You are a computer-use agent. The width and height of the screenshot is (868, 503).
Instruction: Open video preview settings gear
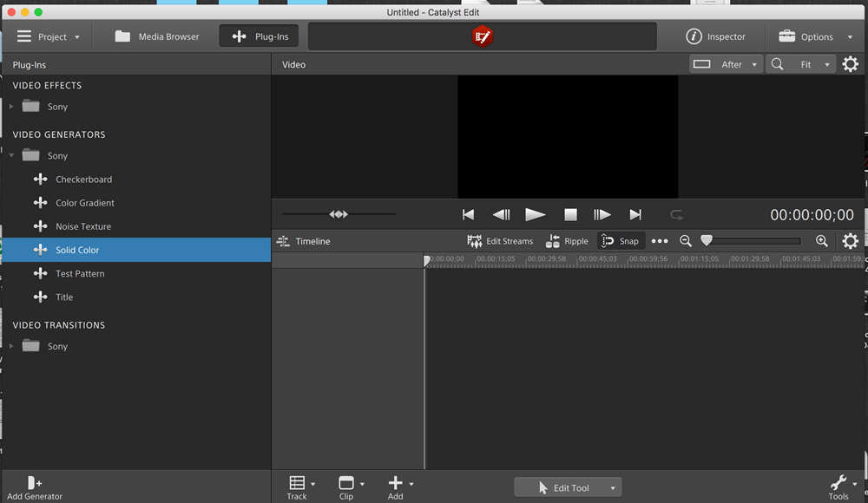pos(851,64)
